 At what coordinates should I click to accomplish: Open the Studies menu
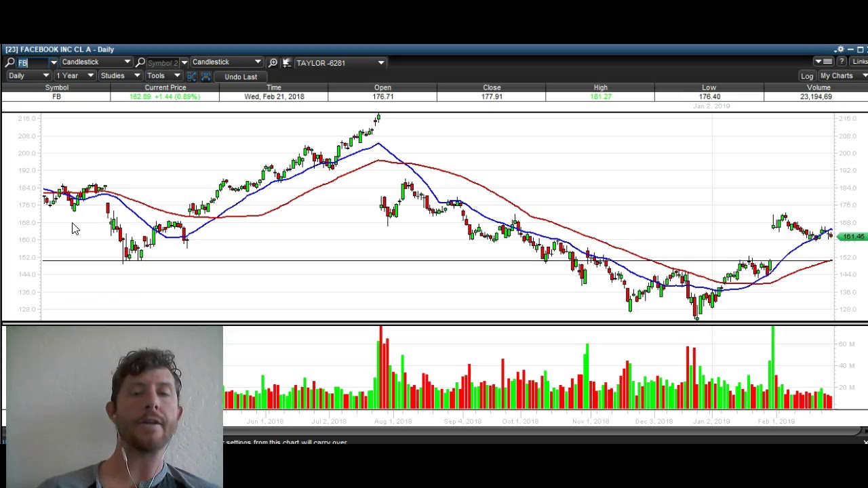pyautogui.click(x=120, y=76)
